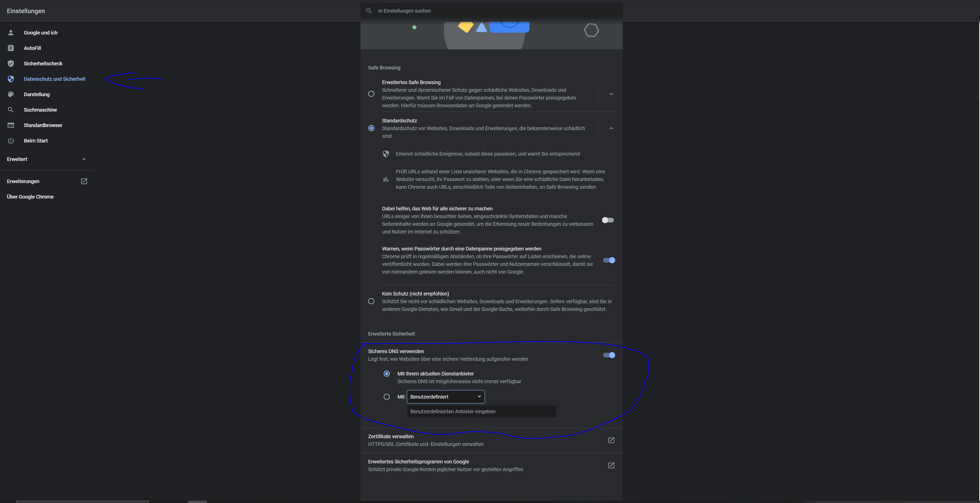
Task: Click the shield icon beside Erkennt schädliche Ereignisse
Action: click(x=386, y=154)
